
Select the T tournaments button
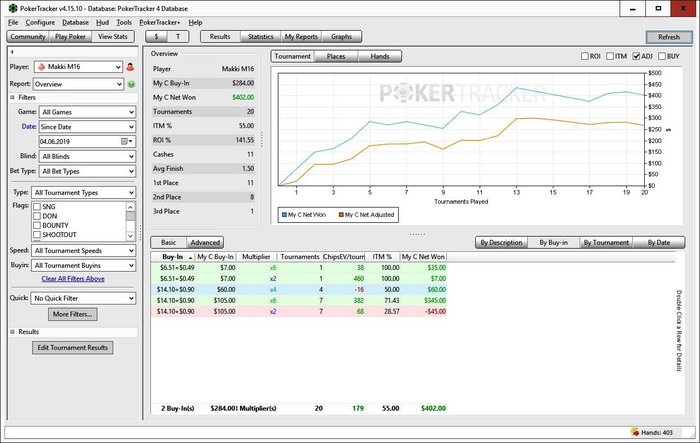click(x=178, y=37)
